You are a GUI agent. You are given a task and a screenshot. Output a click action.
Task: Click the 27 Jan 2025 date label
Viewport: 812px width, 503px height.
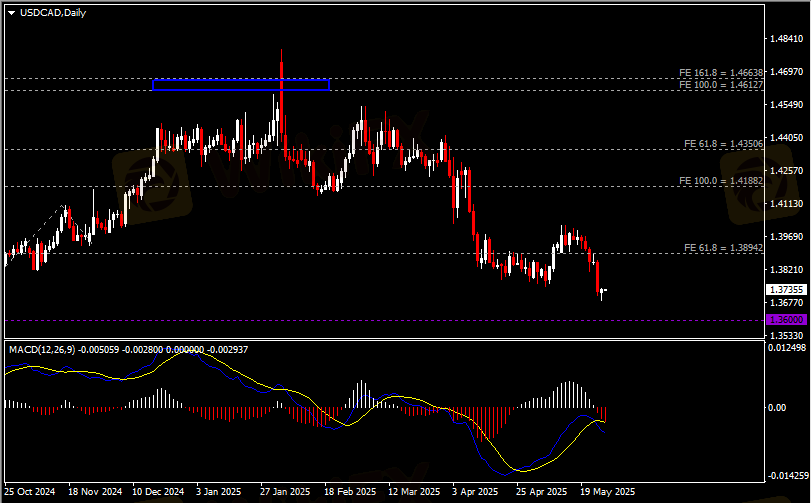pyautogui.click(x=285, y=492)
